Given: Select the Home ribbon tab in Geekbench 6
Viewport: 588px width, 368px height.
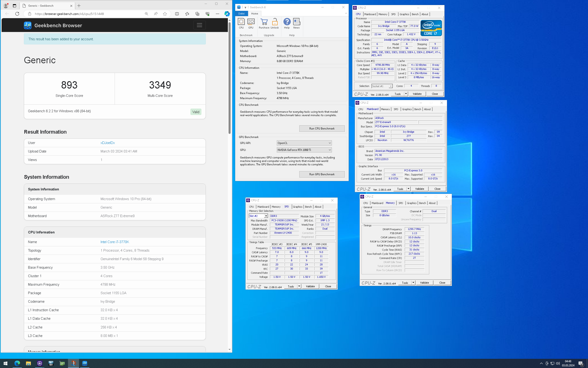Looking at the screenshot, I should coord(255,14).
